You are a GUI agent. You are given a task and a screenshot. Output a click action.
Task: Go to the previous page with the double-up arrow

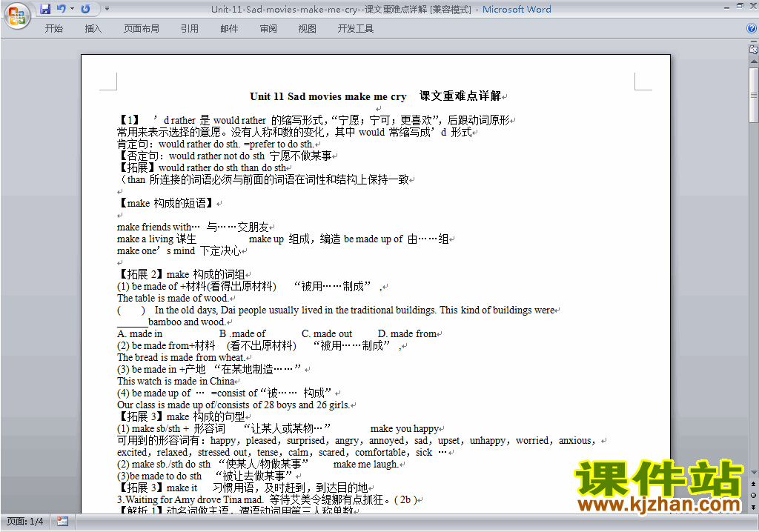tap(754, 484)
